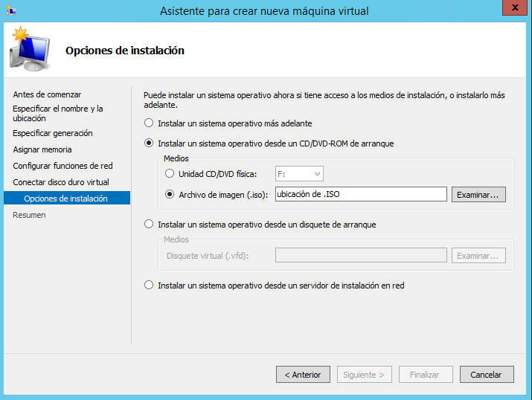
Task: Click the 'Finalizar' button
Action: 426,375
